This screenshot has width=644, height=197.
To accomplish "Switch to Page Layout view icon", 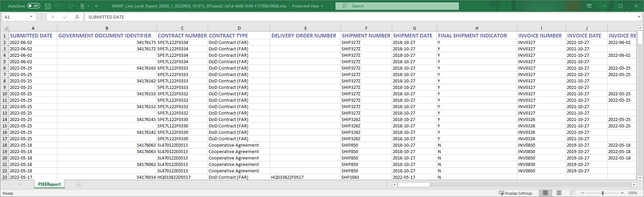I will click(x=559, y=193).
